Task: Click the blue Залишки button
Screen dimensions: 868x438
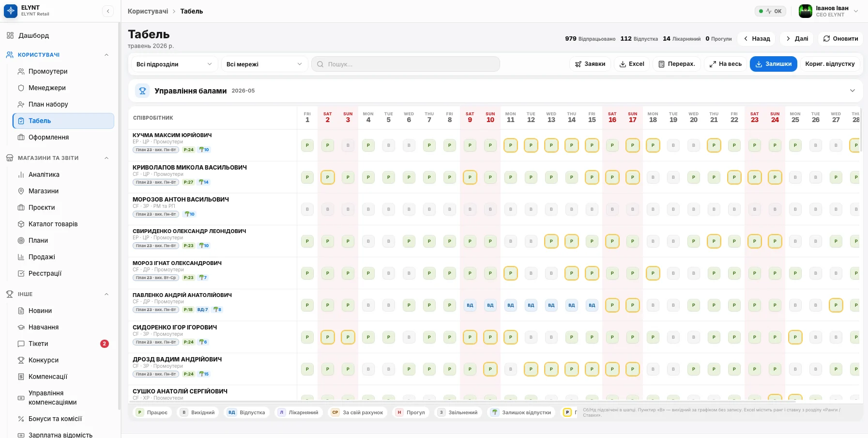Action: [x=773, y=64]
